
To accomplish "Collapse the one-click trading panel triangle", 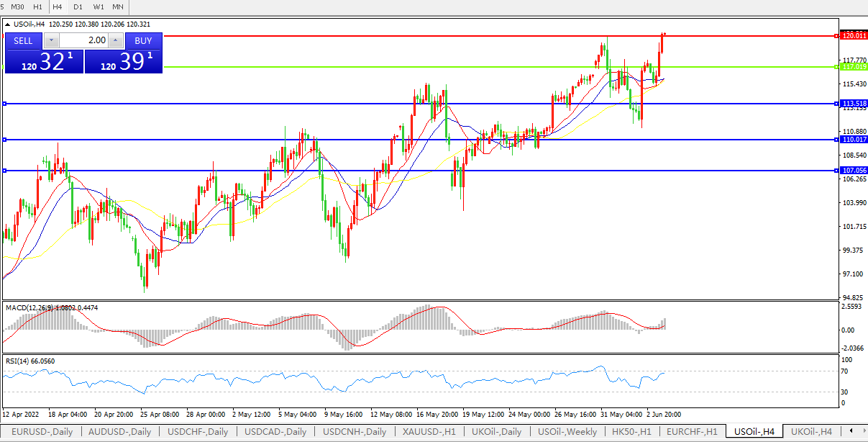I will pos(8,24).
